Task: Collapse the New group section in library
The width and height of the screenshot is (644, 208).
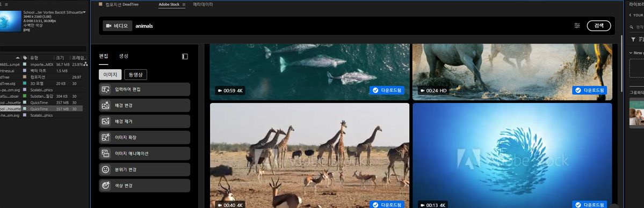Action: point(631,53)
